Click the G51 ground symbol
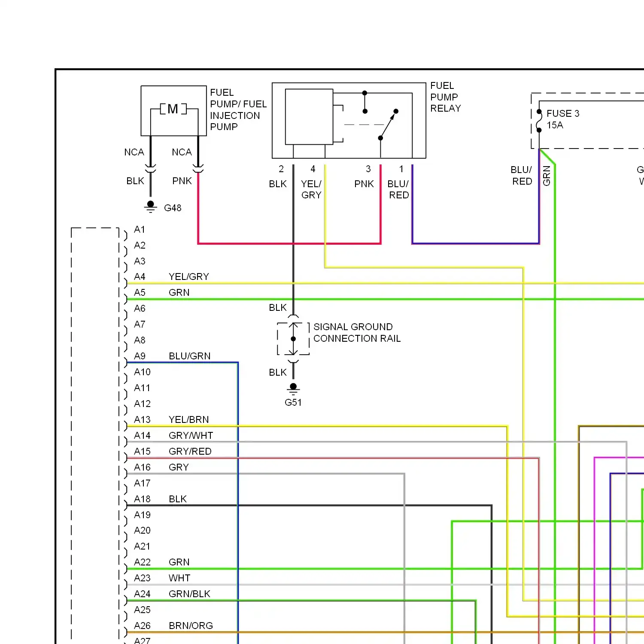 click(293, 389)
